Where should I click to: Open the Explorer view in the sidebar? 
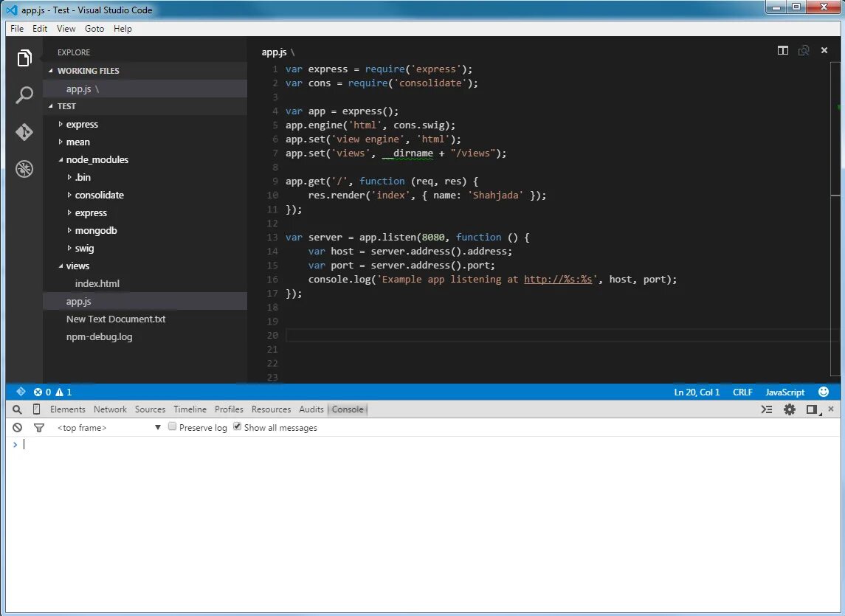[x=24, y=58]
